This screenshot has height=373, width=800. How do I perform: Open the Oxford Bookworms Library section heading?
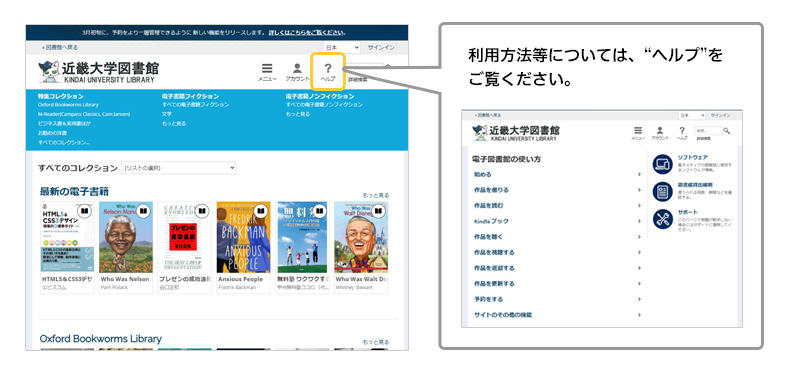[101, 339]
